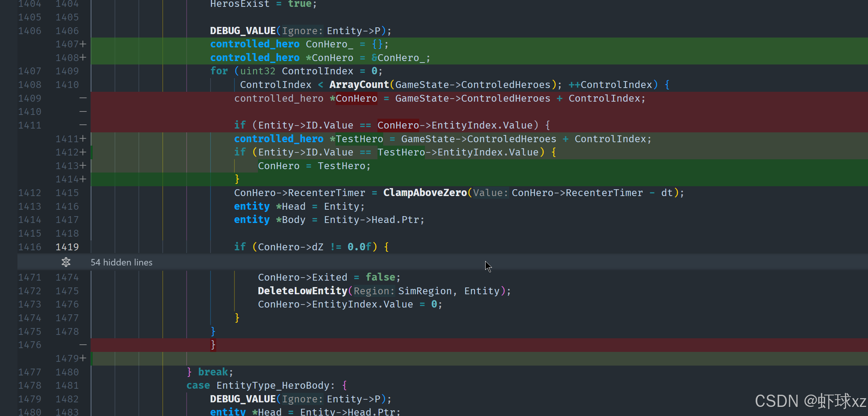868x416 pixels.
Task: Click plus marker on added line 1408
Action: coord(83,58)
